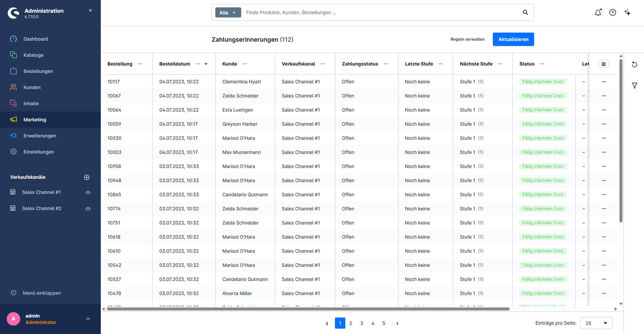Click the reset list refresh icon

click(x=634, y=64)
